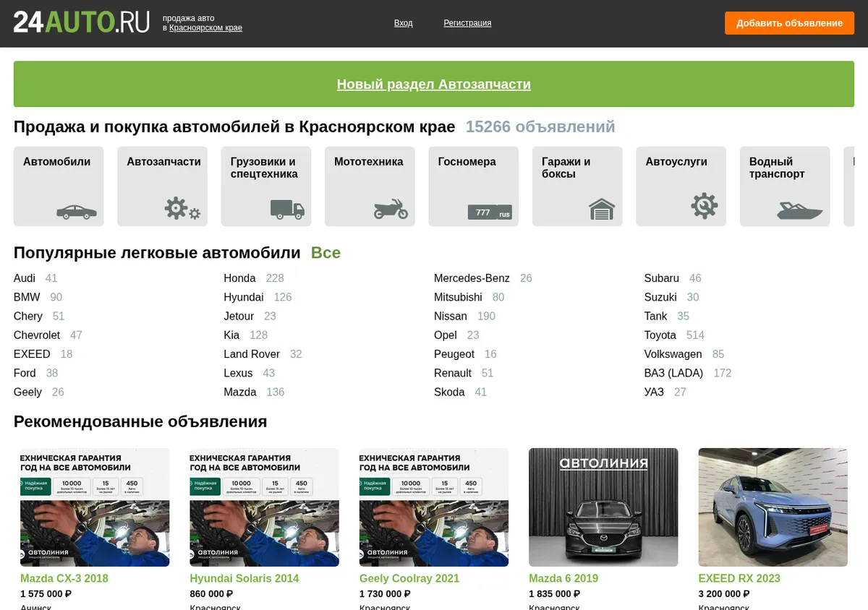868x610 pixels.
Task: Open the Geely Coolray 2021 listing title
Action: click(409, 578)
